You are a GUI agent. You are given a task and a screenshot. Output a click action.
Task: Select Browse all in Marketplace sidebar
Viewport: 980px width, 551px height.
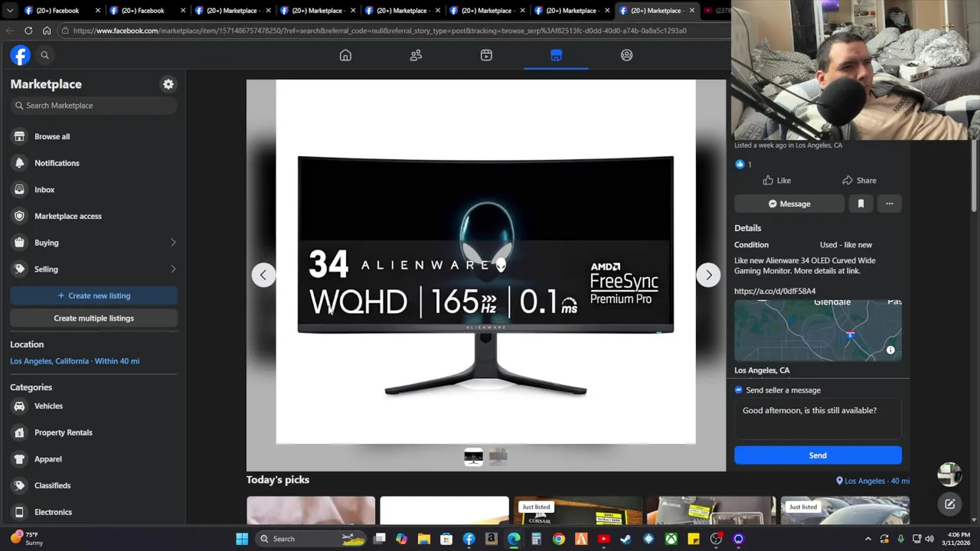click(93, 136)
